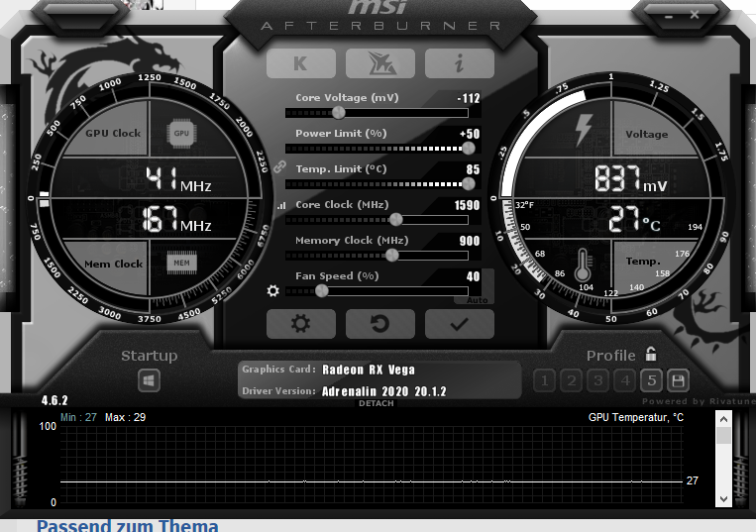Click the thermometer temperature icon
This screenshot has height=532, width=756.
(x=583, y=266)
